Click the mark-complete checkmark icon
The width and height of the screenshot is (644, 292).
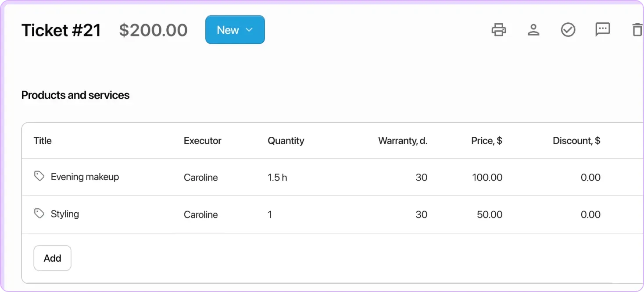pos(568,29)
